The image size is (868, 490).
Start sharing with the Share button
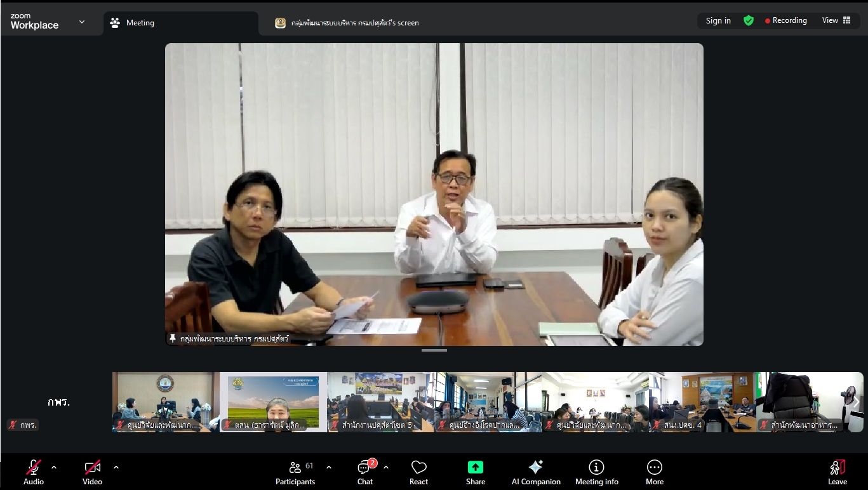tap(476, 473)
